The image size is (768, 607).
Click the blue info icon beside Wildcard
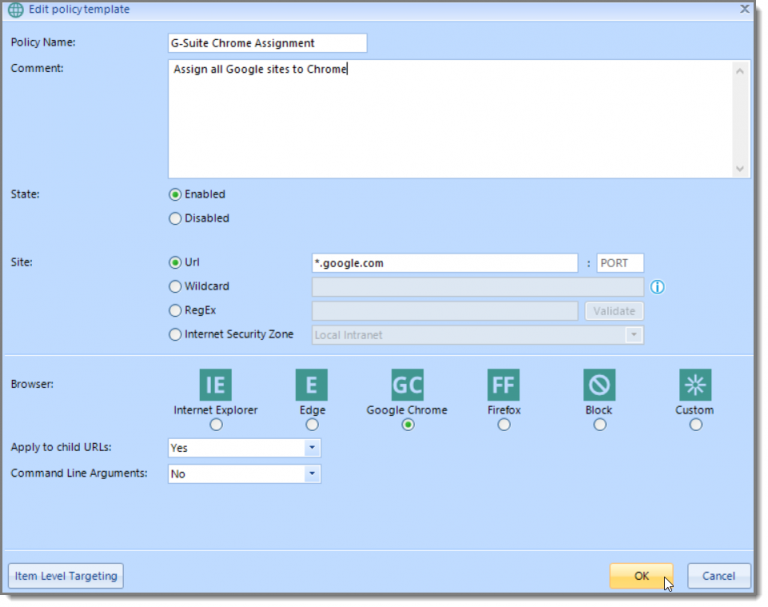click(x=658, y=287)
